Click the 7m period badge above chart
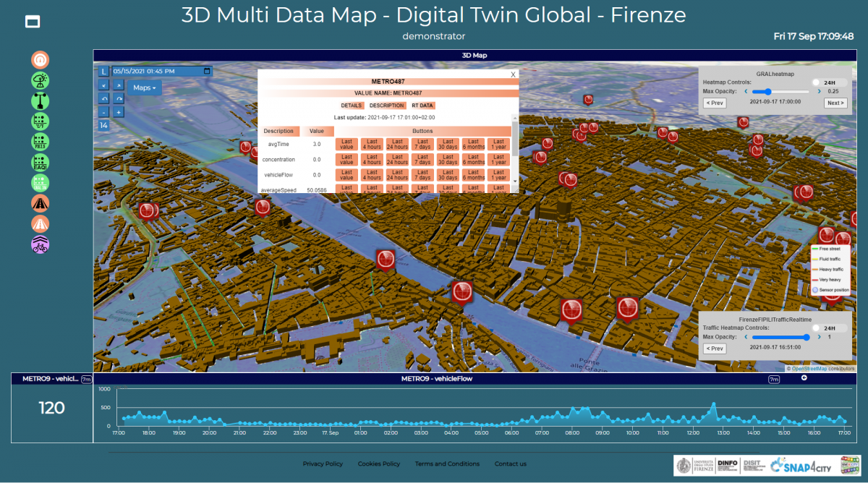This screenshot has width=868, height=483. (774, 379)
